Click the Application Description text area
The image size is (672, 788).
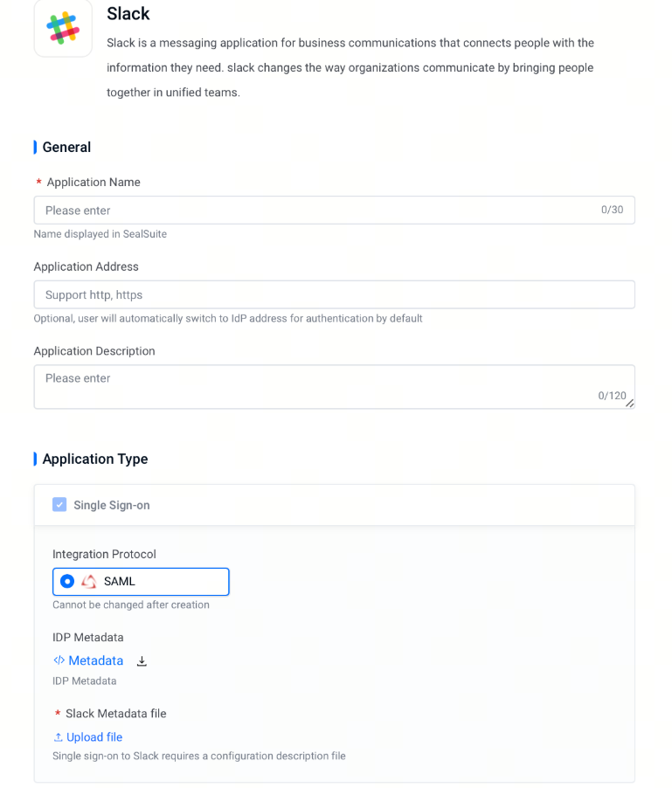334,387
